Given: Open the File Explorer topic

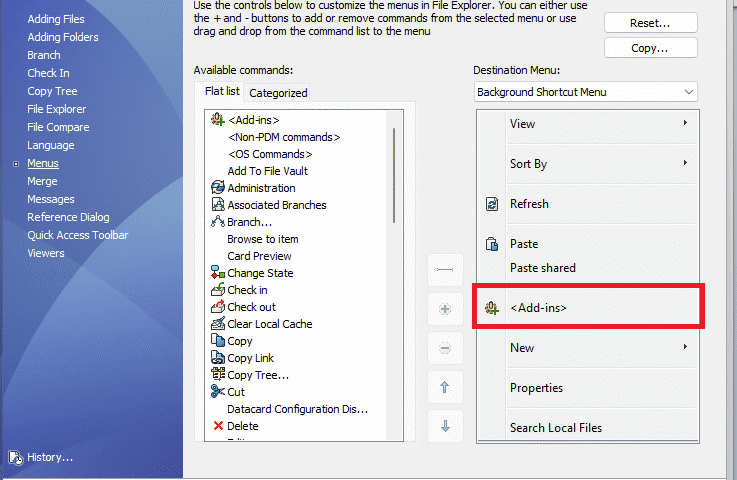Looking at the screenshot, I should coord(56,109).
